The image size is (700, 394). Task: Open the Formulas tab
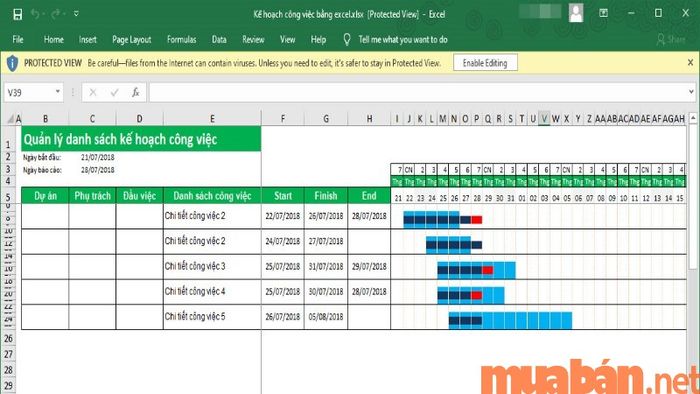181,40
